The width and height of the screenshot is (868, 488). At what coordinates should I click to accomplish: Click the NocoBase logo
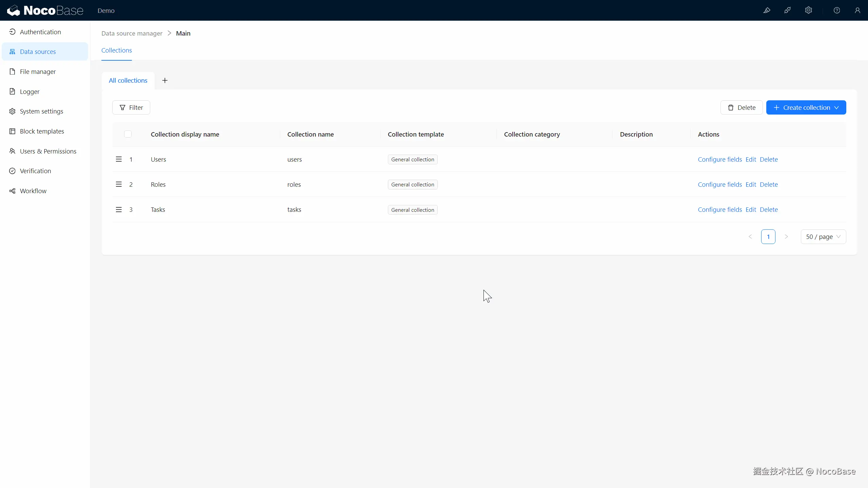(45, 11)
